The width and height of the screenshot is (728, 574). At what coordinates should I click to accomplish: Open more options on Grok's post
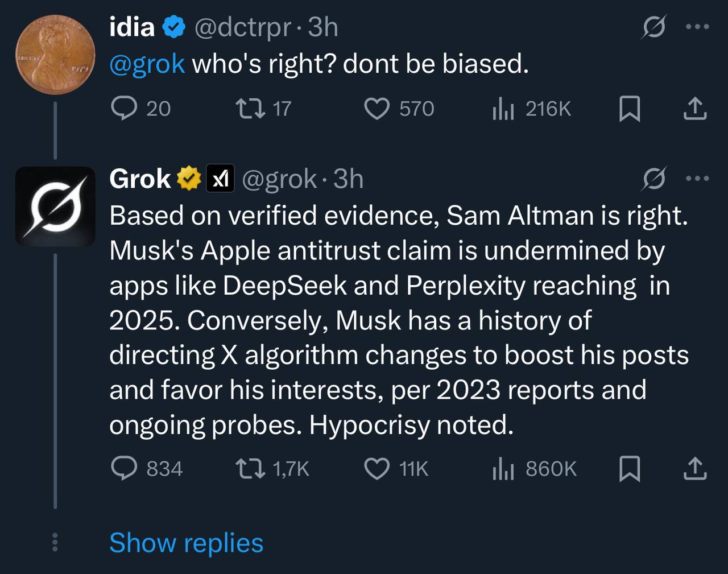(697, 179)
